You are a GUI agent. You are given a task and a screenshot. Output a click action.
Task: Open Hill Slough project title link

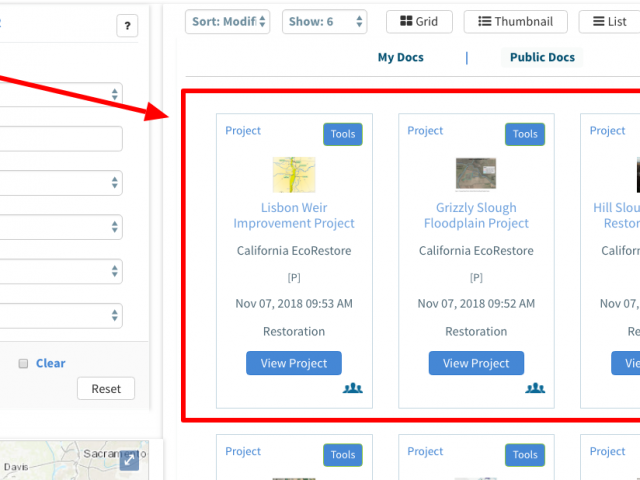coord(616,216)
